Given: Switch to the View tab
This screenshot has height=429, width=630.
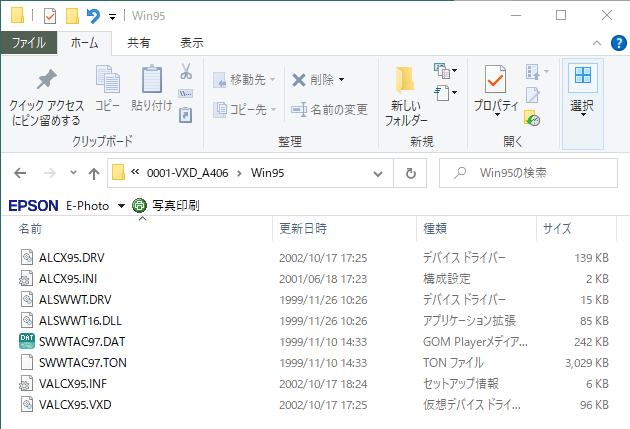Looking at the screenshot, I should pyautogui.click(x=192, y=43).
